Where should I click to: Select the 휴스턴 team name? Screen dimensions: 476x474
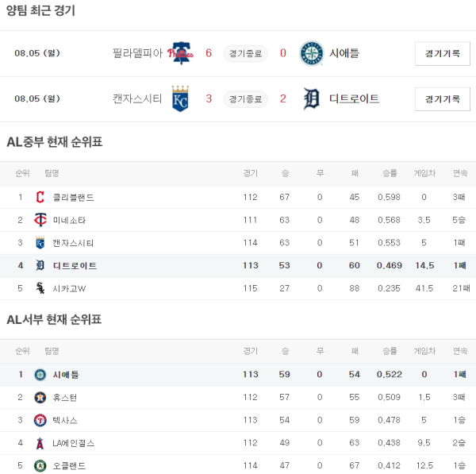[65, 397]
